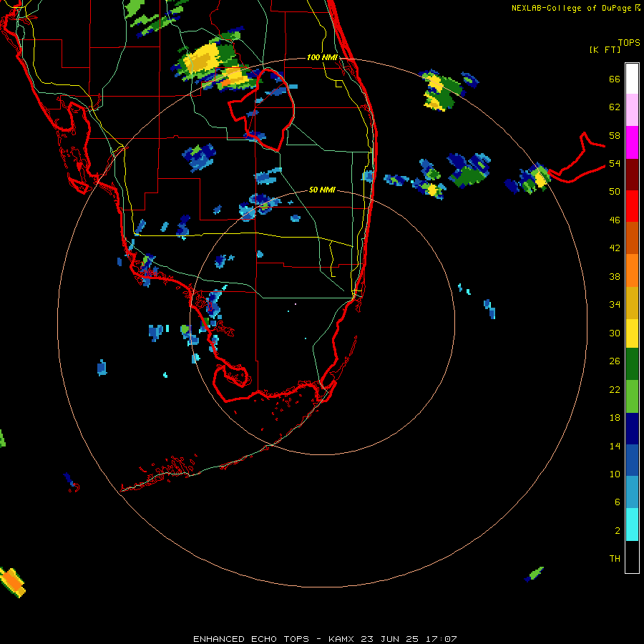Click the legend value '62'
The height and width of the screenshot is (644, 644).
615,107
